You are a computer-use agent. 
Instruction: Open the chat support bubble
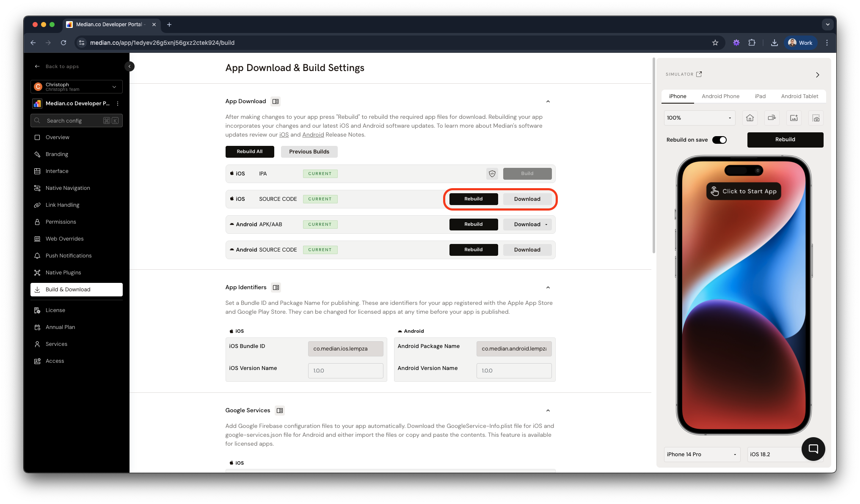click(x=813, y=449)
